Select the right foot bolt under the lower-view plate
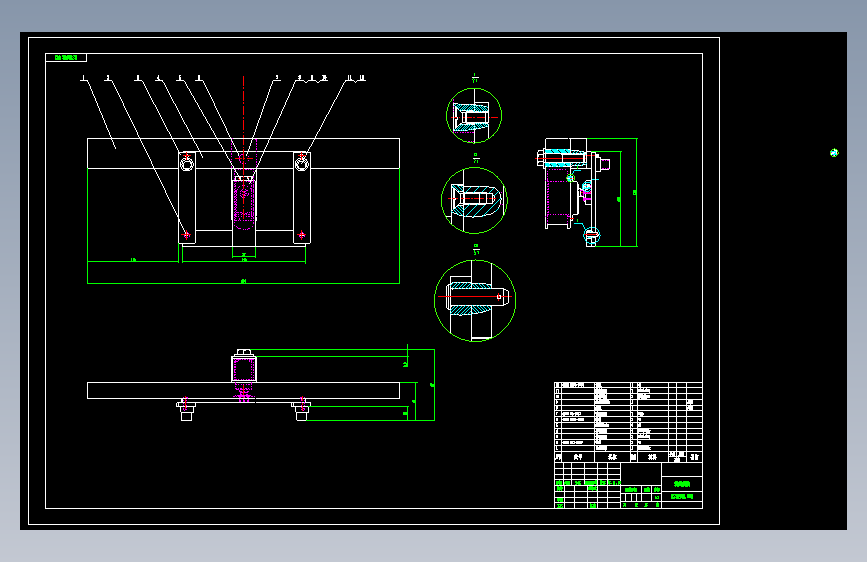The image size is (867, 562). tap(301, 410)
